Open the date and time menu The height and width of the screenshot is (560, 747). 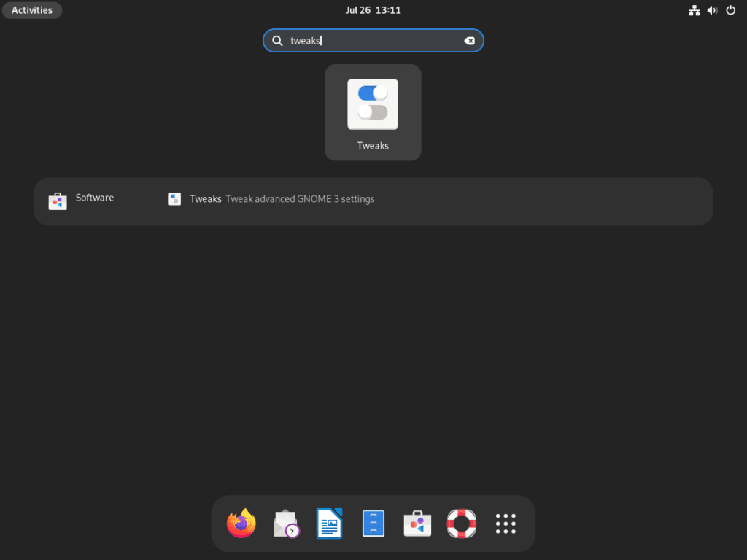click(373, 10)
